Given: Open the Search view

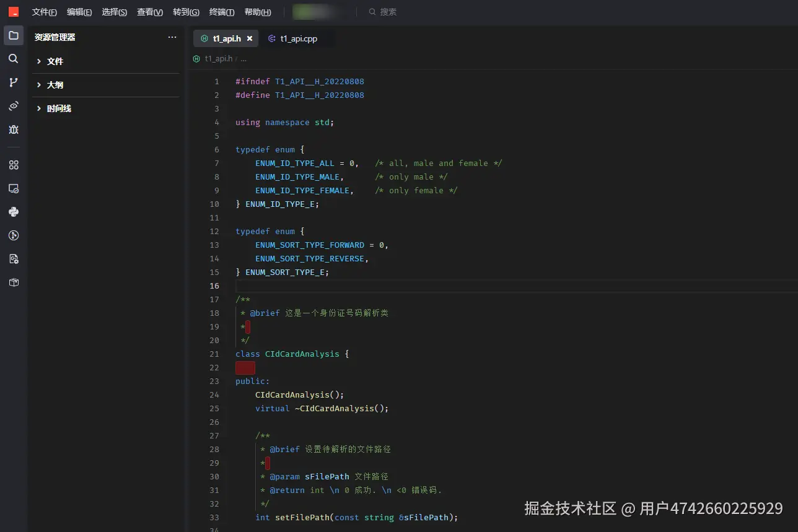Looking at the screenshot, I should pos(13,58).
